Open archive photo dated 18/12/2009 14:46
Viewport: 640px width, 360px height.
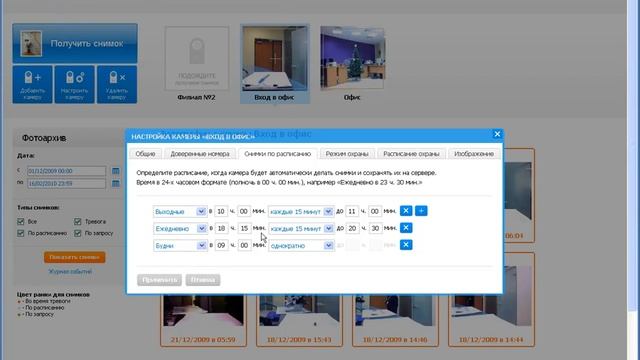(395, 320)
